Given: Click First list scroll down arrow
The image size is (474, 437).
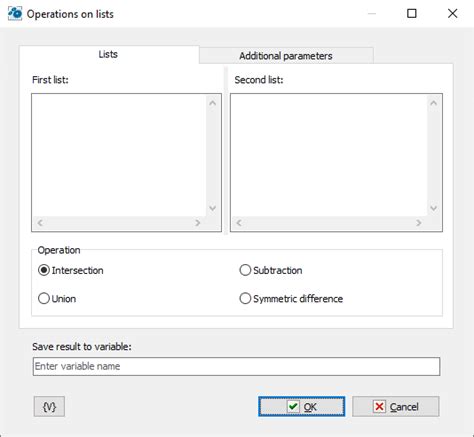Looking at the screenshot, I should [x=213, y=208].
